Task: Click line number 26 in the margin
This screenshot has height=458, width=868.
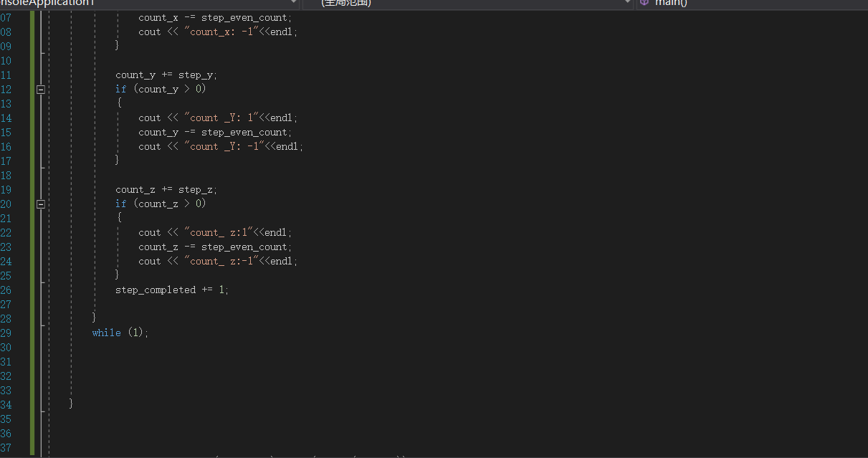Action: click(x=6, y=290)
